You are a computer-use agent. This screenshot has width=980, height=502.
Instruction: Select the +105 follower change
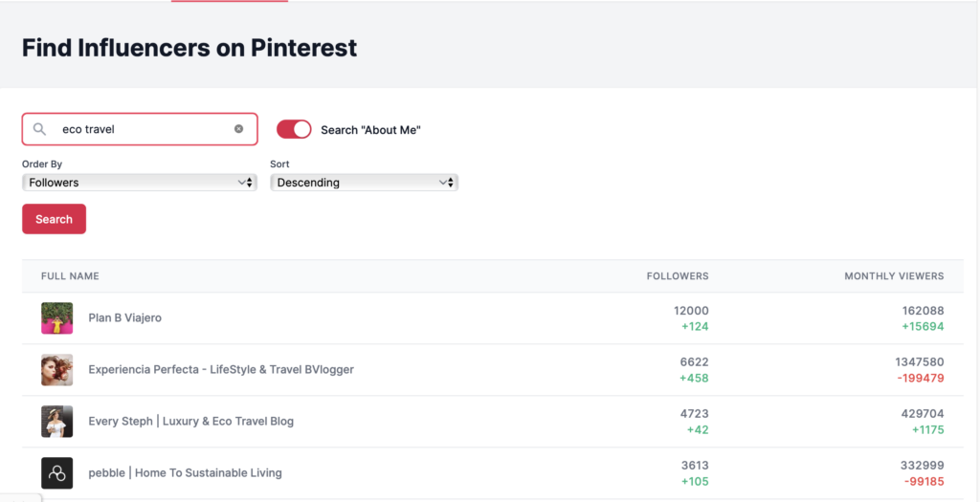[x=694, y=482]
